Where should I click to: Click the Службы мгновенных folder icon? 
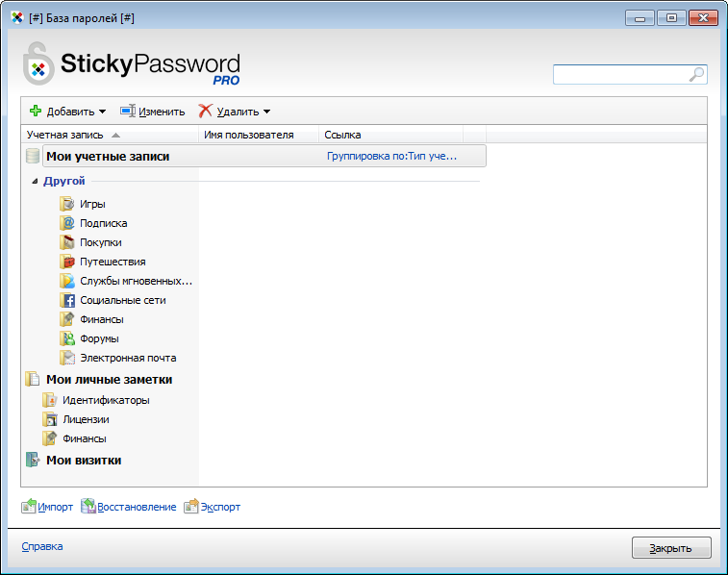click(x=67, y=281)
